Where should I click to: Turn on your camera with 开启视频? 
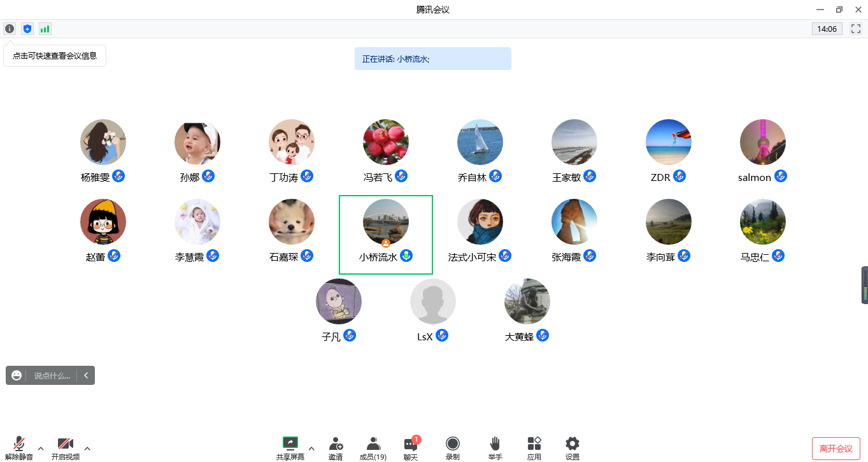(64, 446)
